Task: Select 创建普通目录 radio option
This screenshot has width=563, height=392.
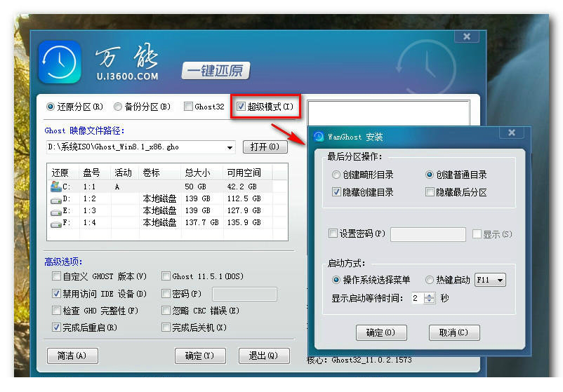Action: click(429, 175)
